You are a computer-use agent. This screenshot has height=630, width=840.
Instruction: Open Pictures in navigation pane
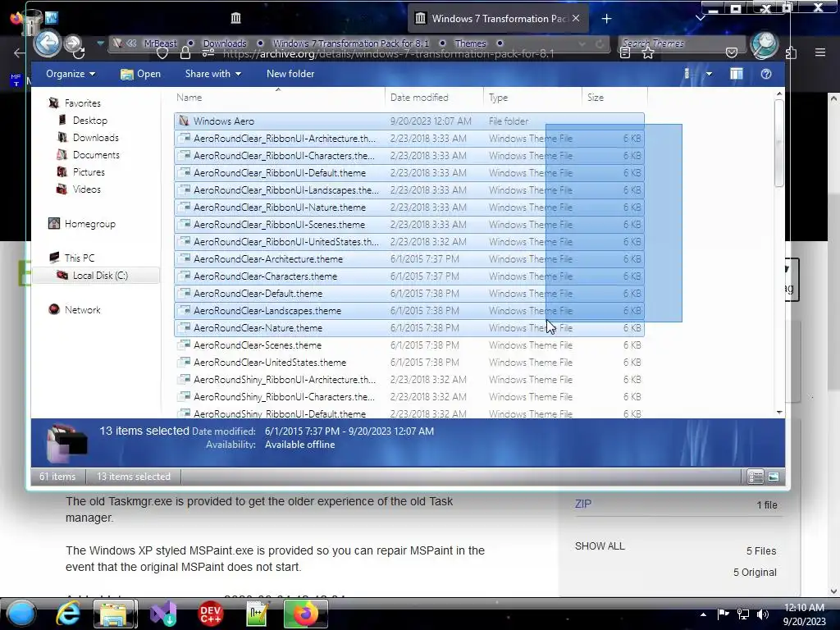tap(89, 172)
